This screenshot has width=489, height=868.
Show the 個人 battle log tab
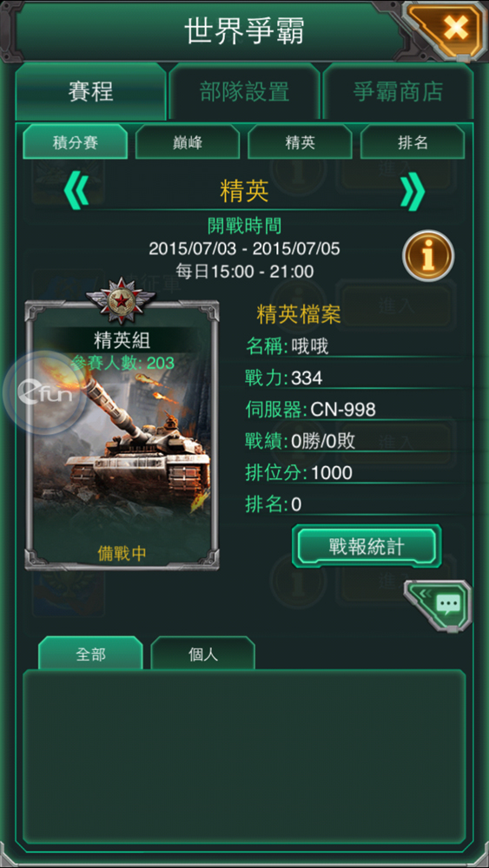point(202,654)
